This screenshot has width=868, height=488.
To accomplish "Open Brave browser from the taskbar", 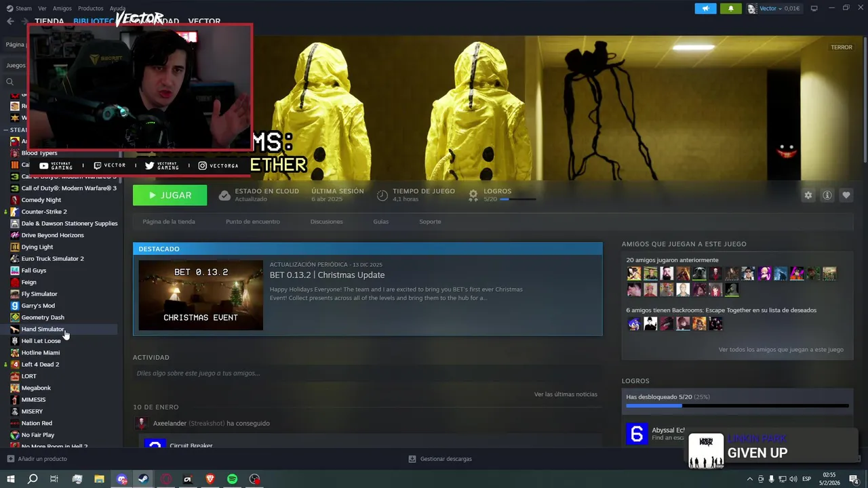I will (x=210, y=479).
